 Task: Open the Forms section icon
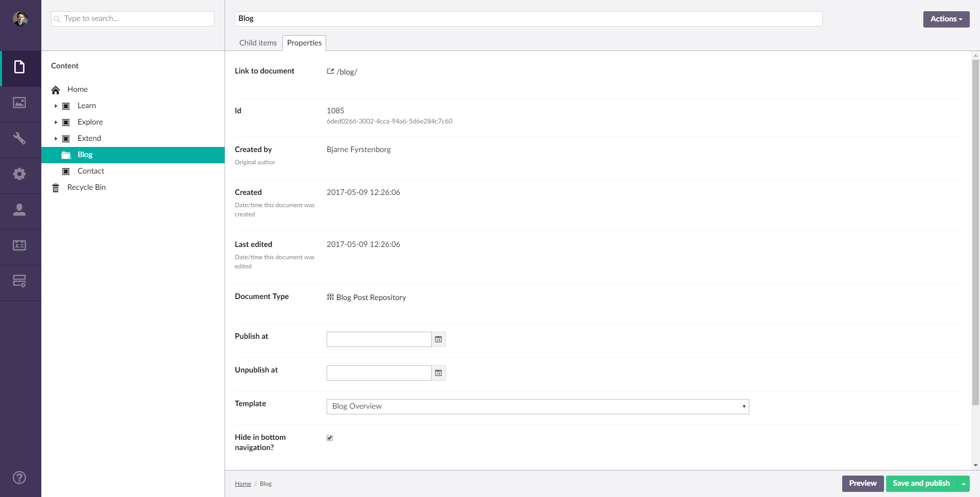coord(19,281)
